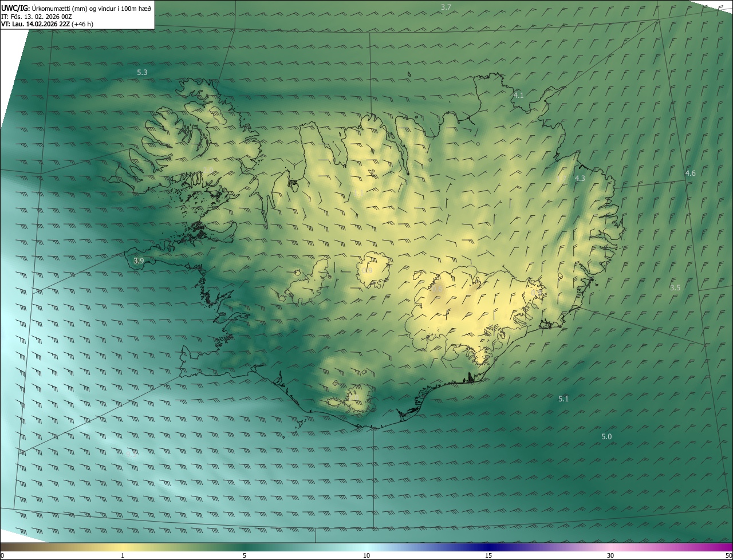Screen dimensions: 733x560
Task: Click the 15 tick on the color scale
Action: (488, 555)
